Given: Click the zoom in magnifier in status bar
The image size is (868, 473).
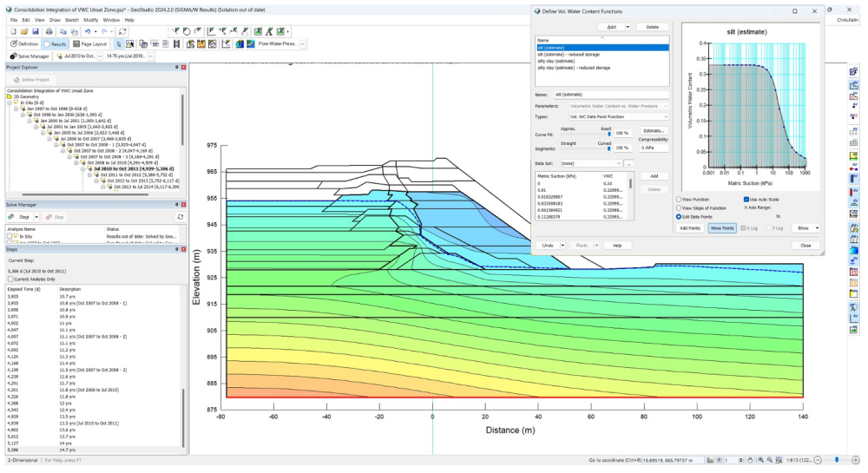Looking at the screenshot, I should click(x=761, y=460).
